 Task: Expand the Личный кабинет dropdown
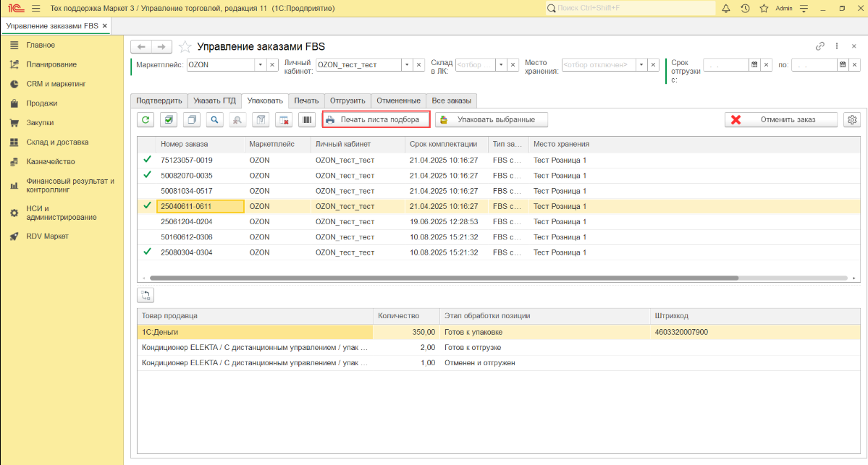pos(407,64)
